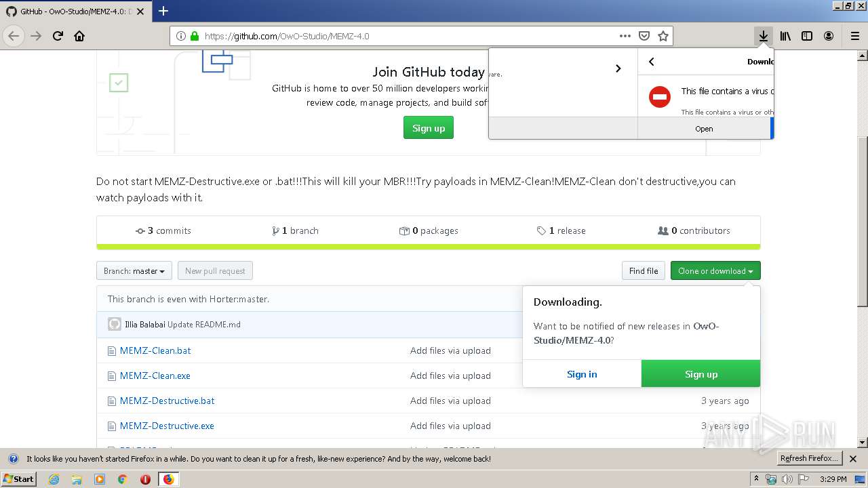
Task: Click the network tray icon
Action: point(771,479)
